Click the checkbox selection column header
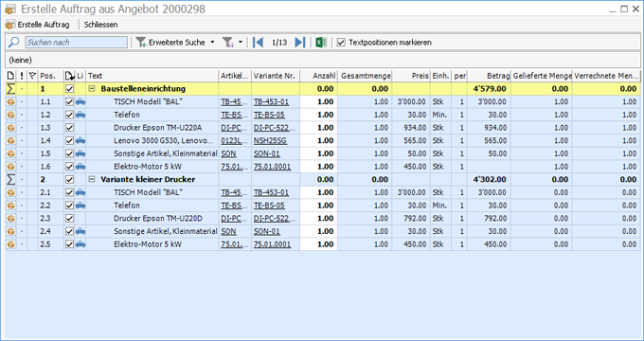 pos(69,76)
